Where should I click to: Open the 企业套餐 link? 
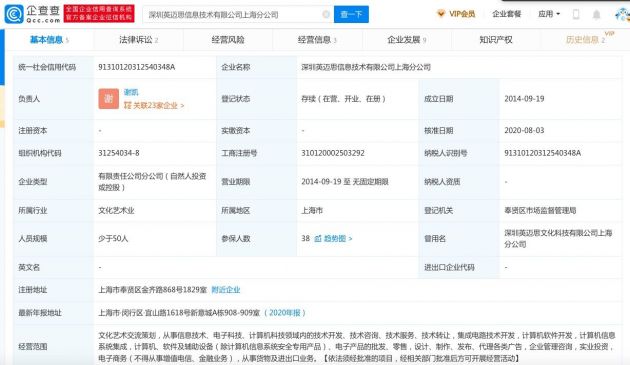[x=506, y=14]
